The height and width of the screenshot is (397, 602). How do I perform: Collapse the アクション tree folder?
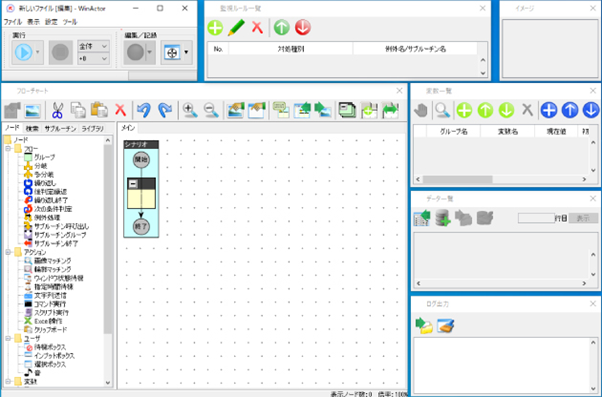coord(8,252)
